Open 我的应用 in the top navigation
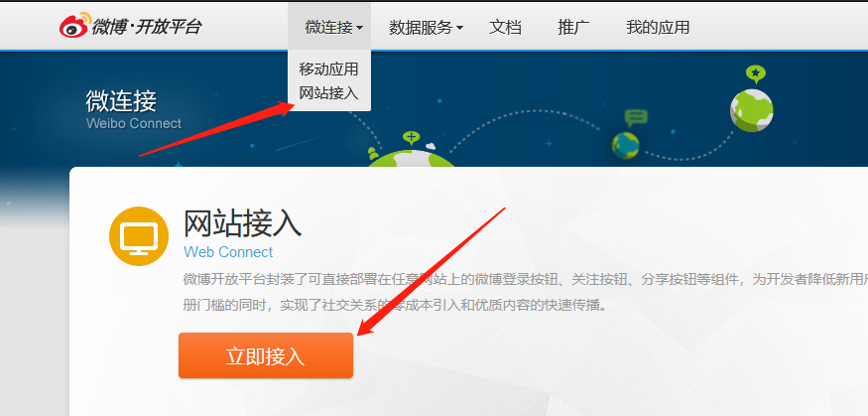This screenshot has height=416, width=868. 658,27
